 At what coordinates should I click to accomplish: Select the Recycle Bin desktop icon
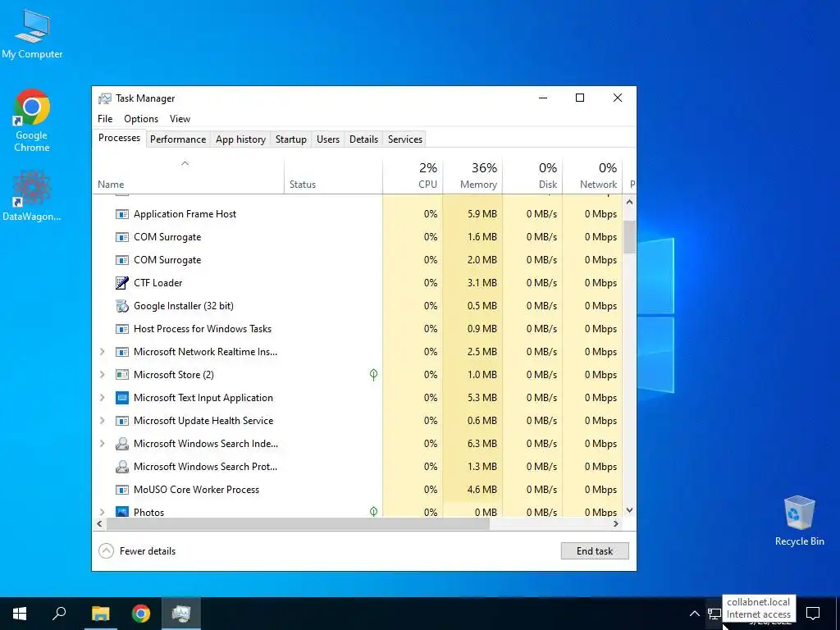click(x=799, y=521)
